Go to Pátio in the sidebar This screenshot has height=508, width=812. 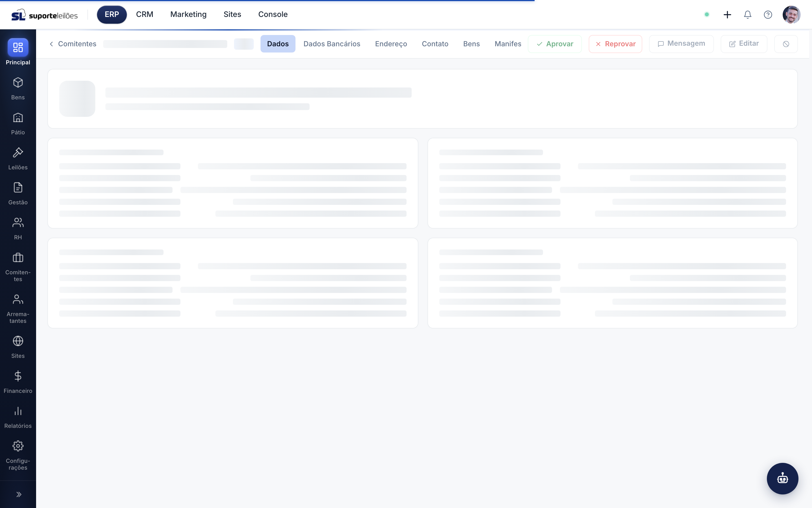pos(18,124)
